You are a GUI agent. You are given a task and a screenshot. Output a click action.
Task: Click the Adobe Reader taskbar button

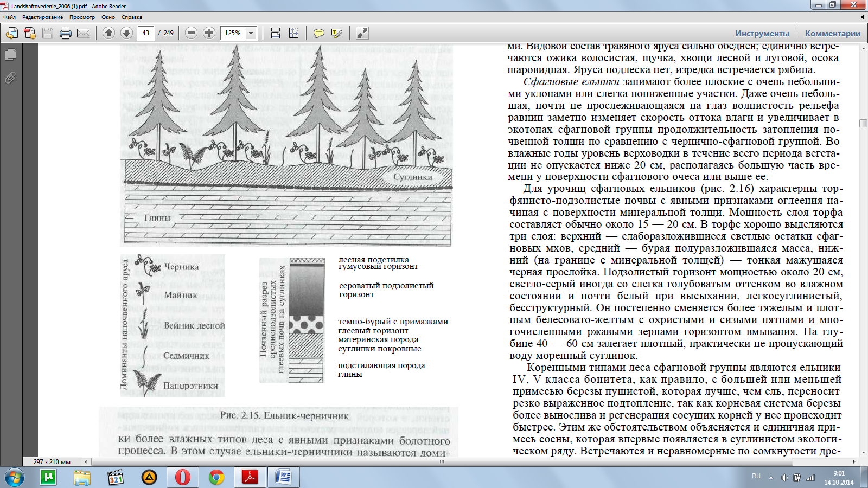pos(250,478)
